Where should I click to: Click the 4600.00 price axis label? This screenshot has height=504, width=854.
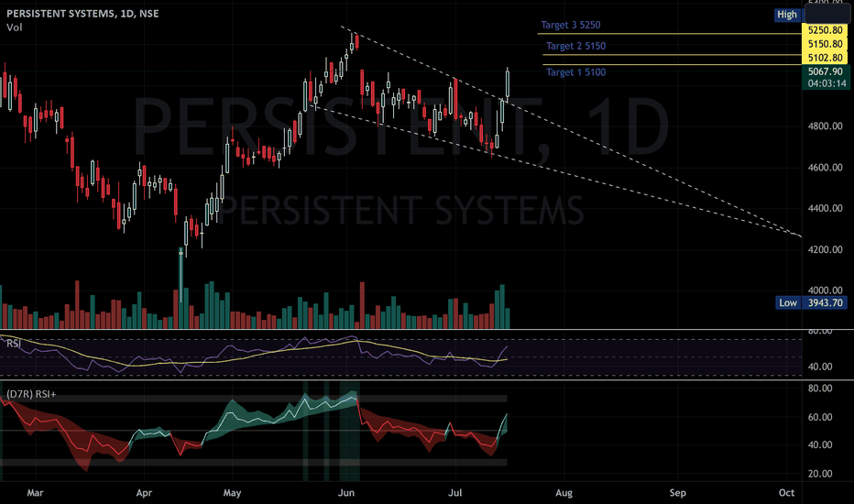[x=825, y=168]
